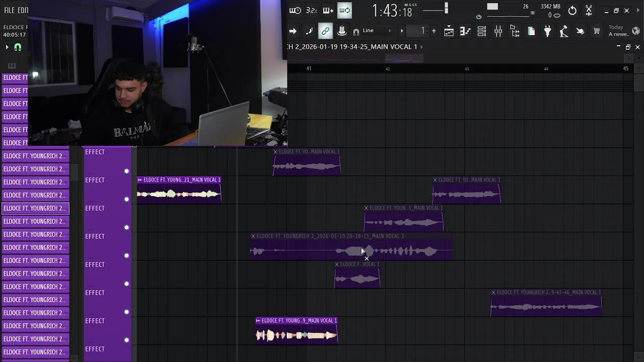644x362 pixels.
Task: Expand the small arrow left of green magnet
Action: (7, 47)
